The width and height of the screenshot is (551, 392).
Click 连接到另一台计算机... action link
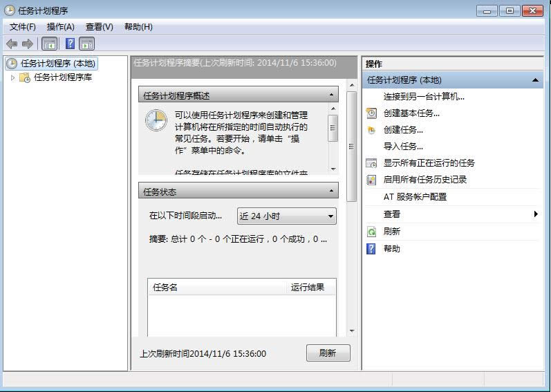pyautogui.click(x=424, y=96)
